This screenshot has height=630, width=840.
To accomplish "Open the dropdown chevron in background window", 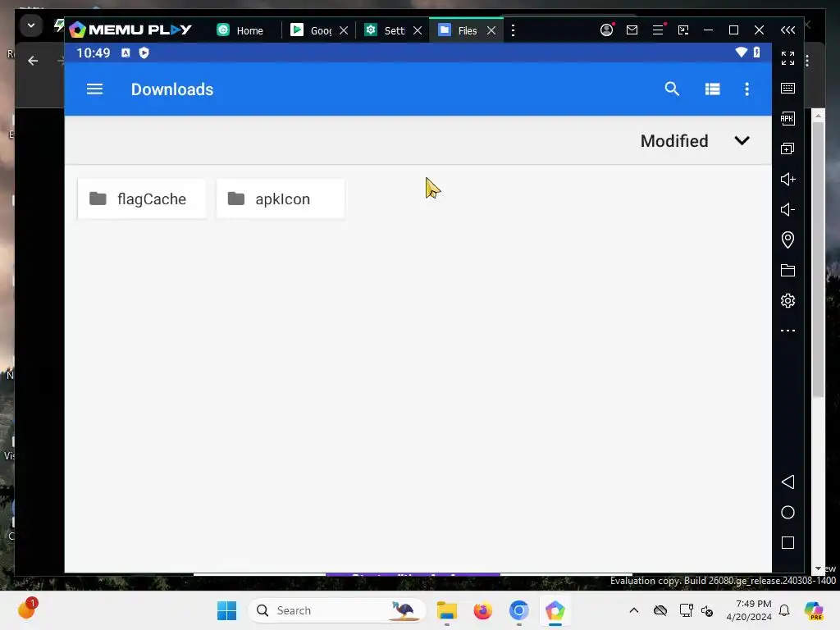I will click(x=31, y=25).
